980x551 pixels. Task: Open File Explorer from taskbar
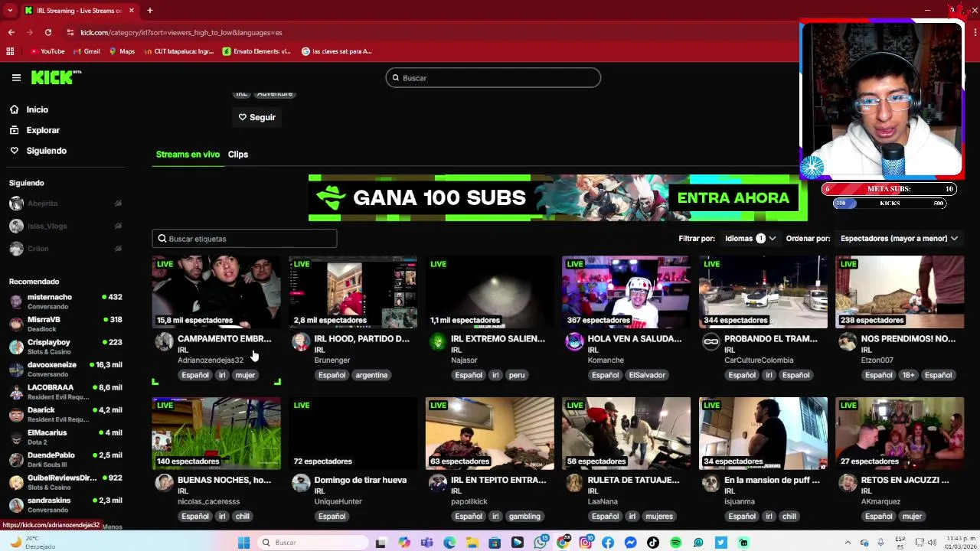click(x=472, y=543)
